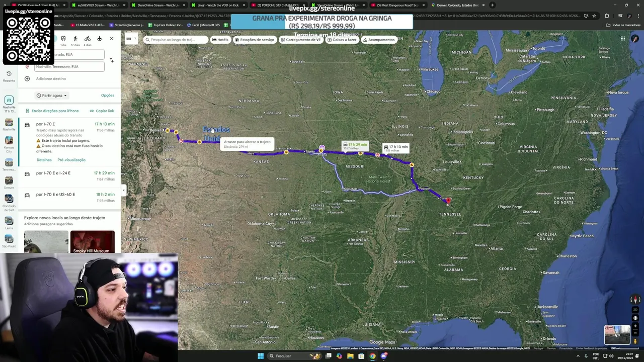Screen dimensions: 644x362
Task: Click the 17 h 13 min route label on map
Action: pos(396,148)
